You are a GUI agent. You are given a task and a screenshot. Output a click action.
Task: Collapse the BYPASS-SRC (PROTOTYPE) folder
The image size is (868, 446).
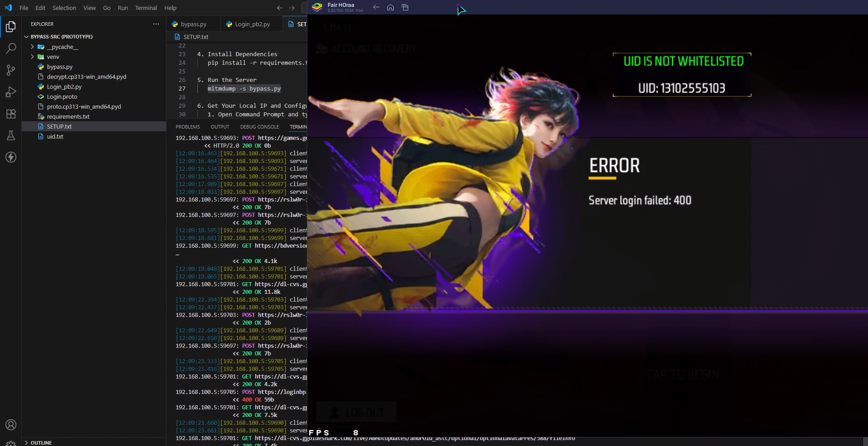[26, 37]
